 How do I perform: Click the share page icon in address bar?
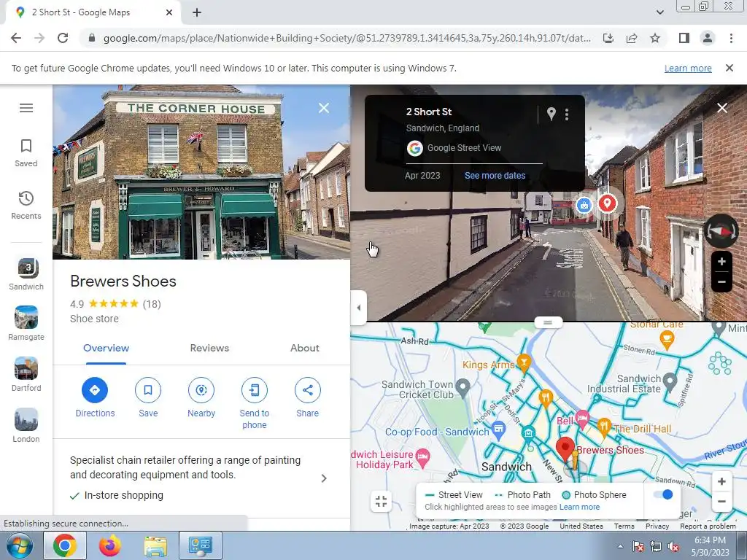[x=632, y=38]
